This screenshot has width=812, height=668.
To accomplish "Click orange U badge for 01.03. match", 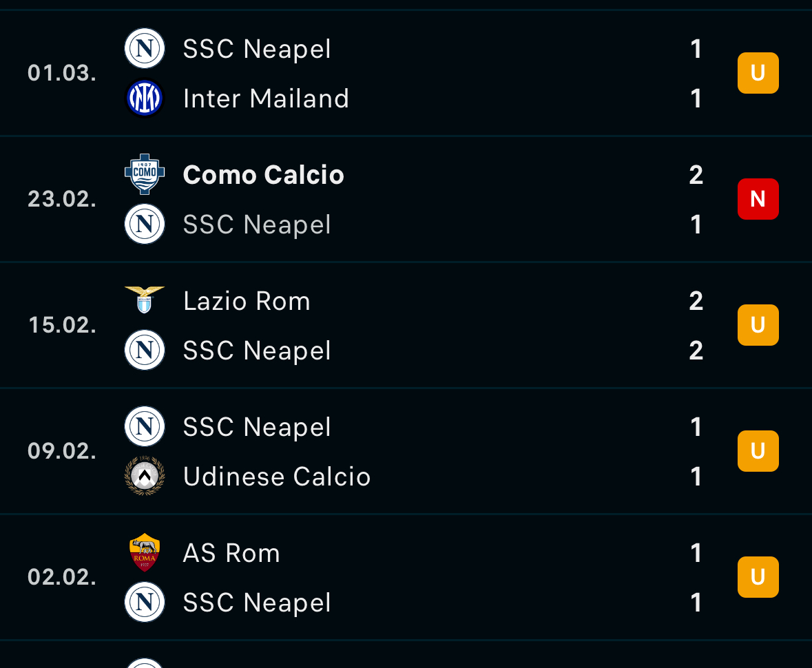I will click(758, 73).
